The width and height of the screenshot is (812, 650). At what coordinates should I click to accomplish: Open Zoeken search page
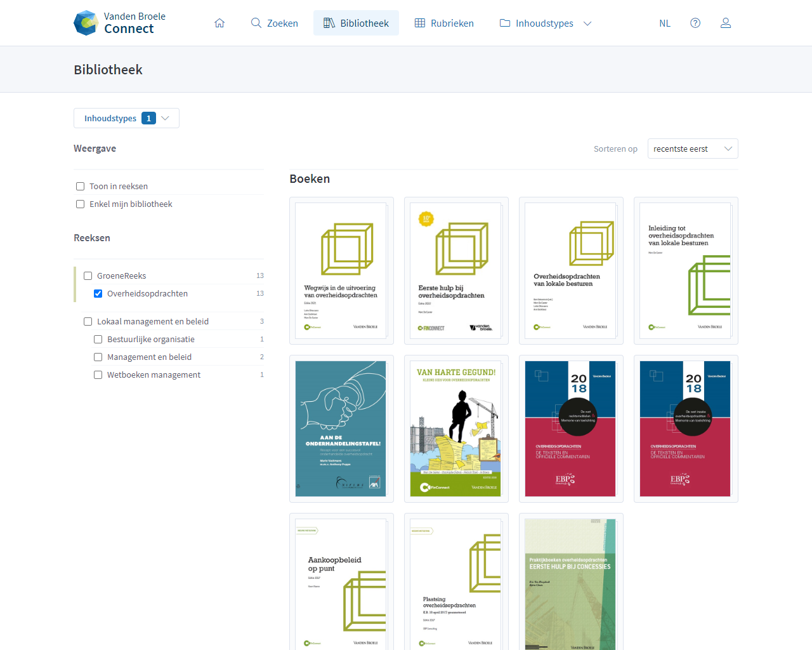tap(274, 23)
